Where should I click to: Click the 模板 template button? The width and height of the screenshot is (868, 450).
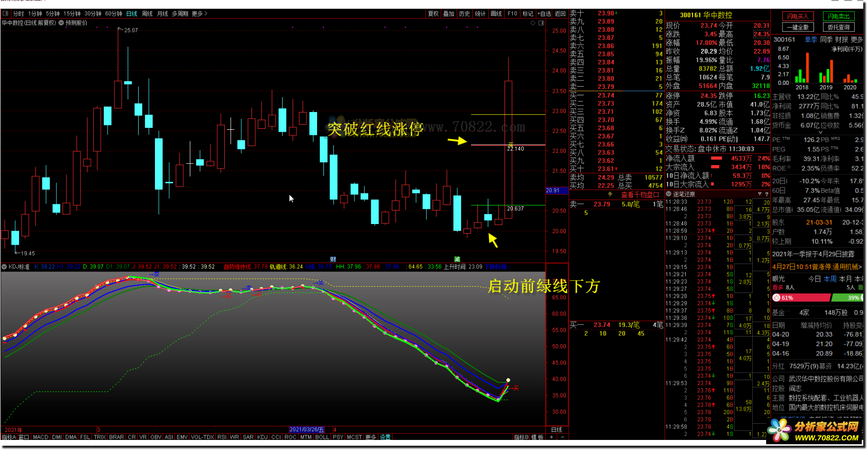[538, 437]
